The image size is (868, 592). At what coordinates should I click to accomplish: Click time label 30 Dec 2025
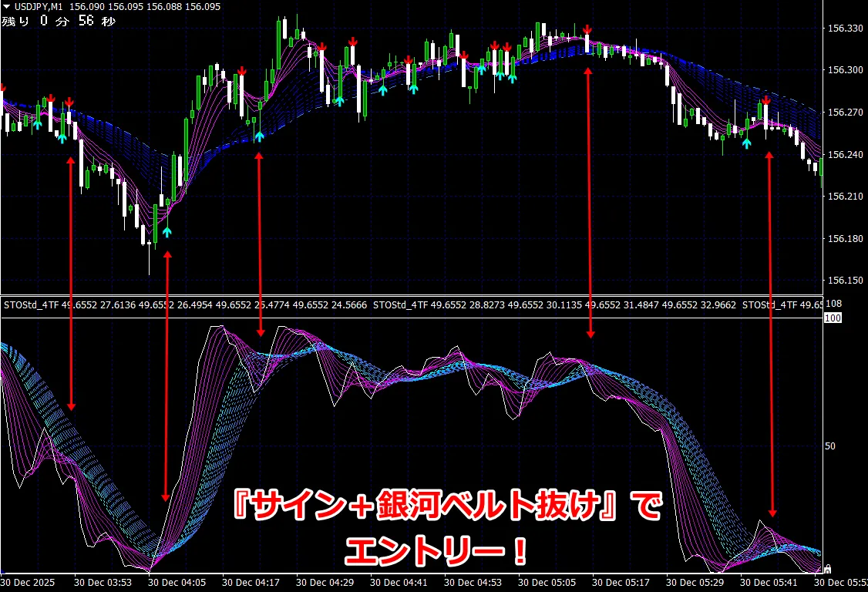pyautogui.click(x=28, y=583)
